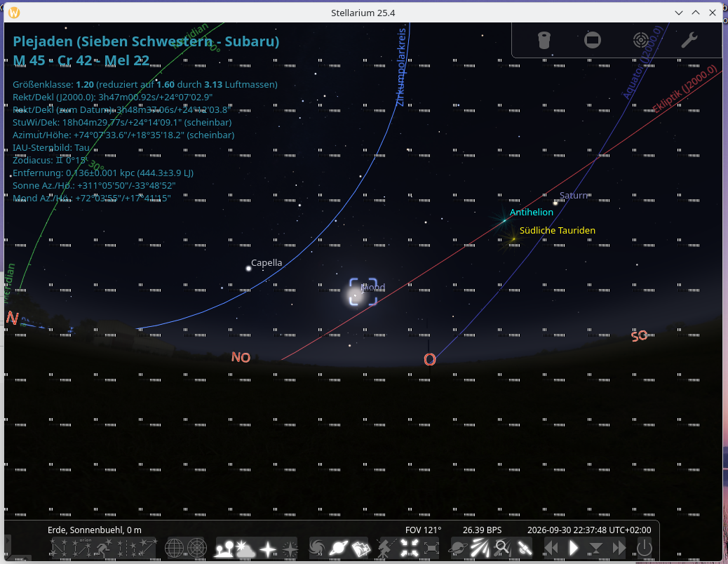Screen dimensions: 728x564
Task: Decrease time speed rewind button
Action: click(551, 549)
